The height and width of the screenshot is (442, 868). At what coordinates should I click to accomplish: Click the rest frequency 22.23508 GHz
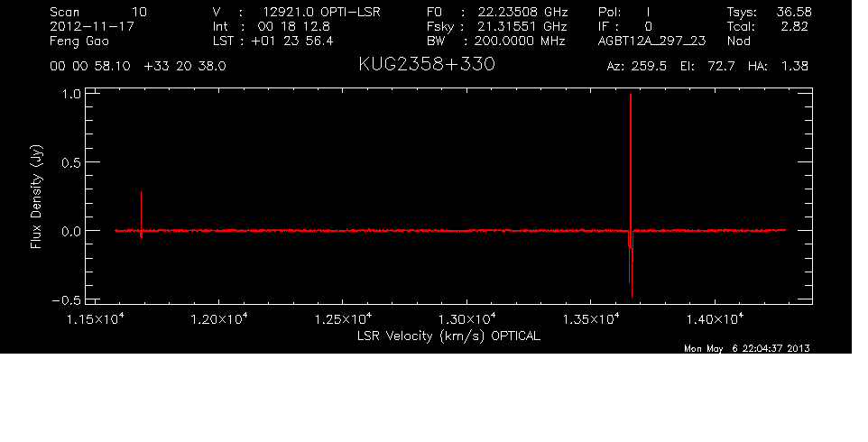[x=522, y=12]
